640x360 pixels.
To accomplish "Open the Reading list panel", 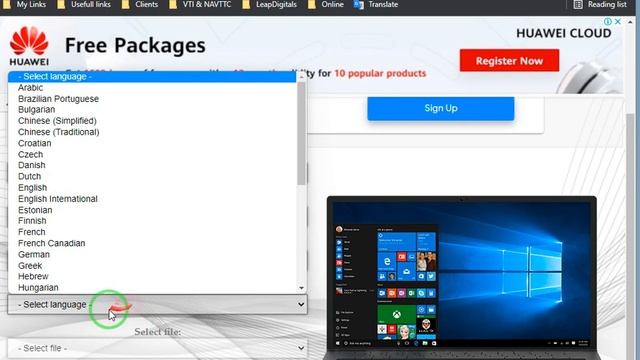I will click(x=600, y=5).
